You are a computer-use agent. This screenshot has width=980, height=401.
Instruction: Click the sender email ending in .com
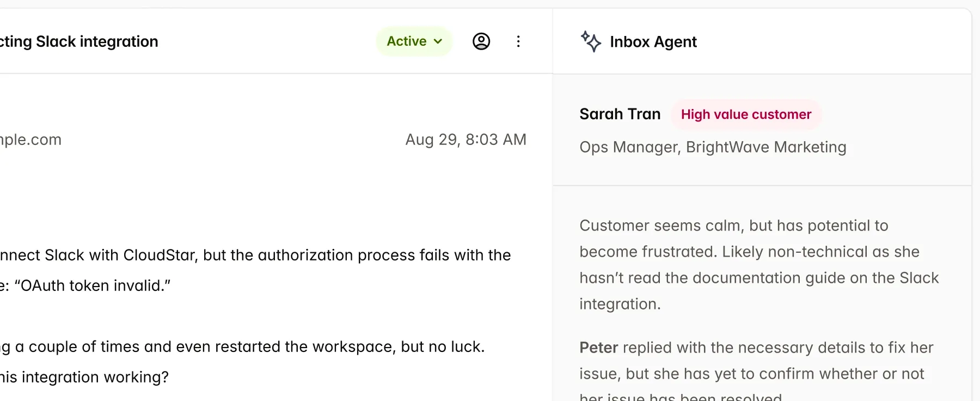[30, 139]
